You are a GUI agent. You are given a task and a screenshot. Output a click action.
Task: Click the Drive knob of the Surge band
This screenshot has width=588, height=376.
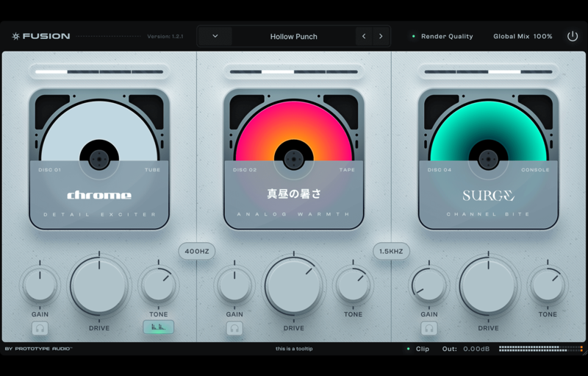pos(488,286)
